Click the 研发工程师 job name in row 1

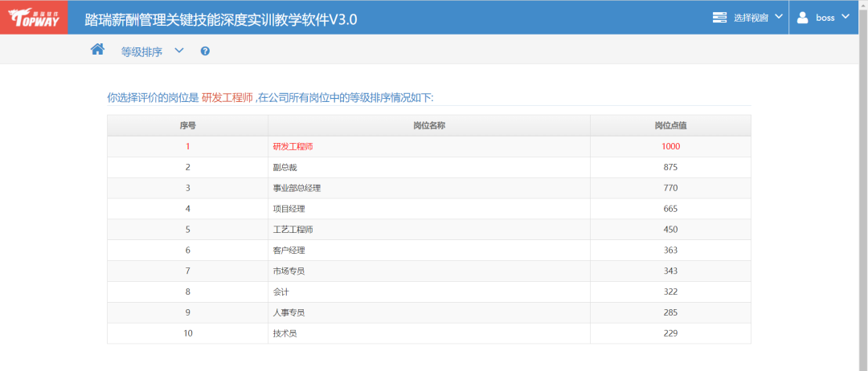coord(293,146)
